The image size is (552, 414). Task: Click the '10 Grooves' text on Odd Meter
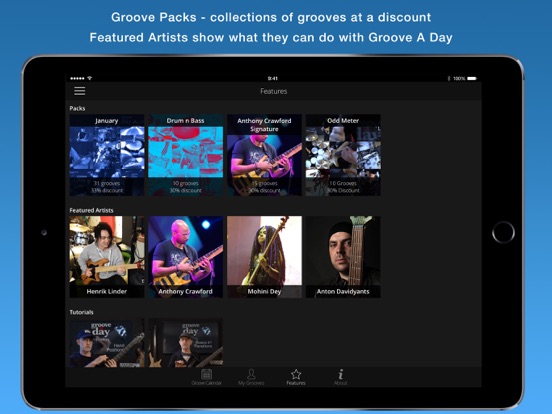(x=343, y=183)
